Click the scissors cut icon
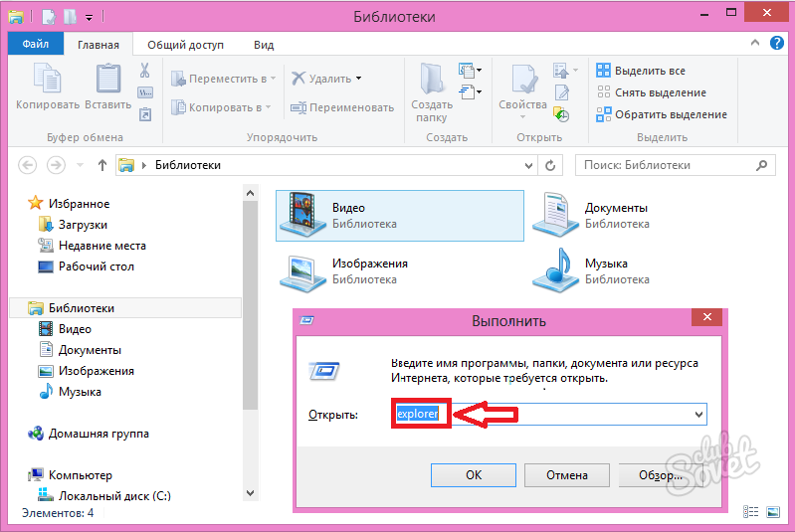Viewport: 795px width, 532px height. [x=145, y=71]
